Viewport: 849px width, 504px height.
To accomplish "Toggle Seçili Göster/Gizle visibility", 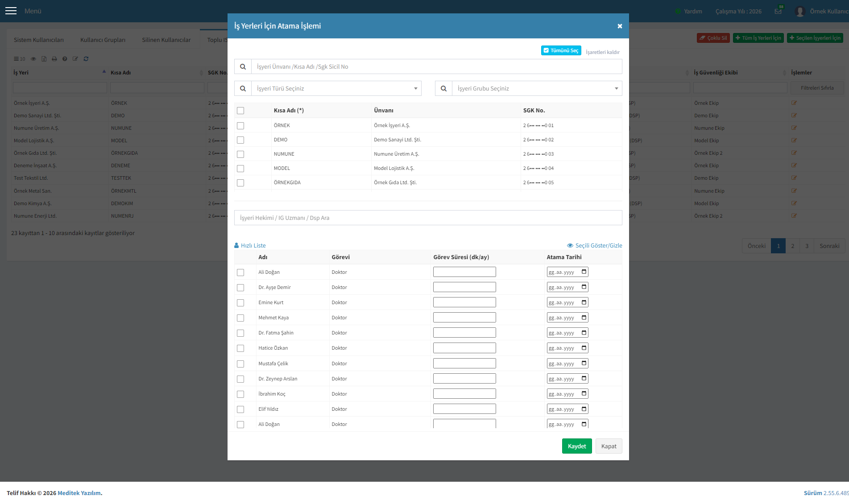I will 594,245.
